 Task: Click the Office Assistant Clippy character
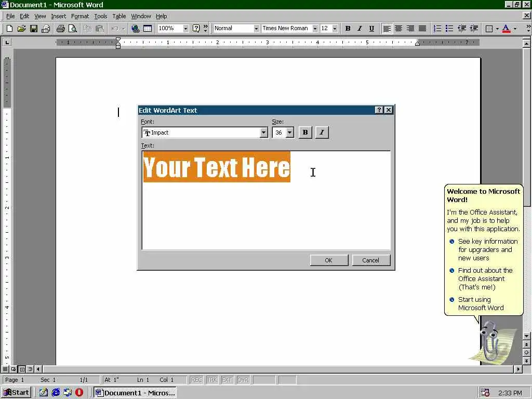[x=491, y=342]
